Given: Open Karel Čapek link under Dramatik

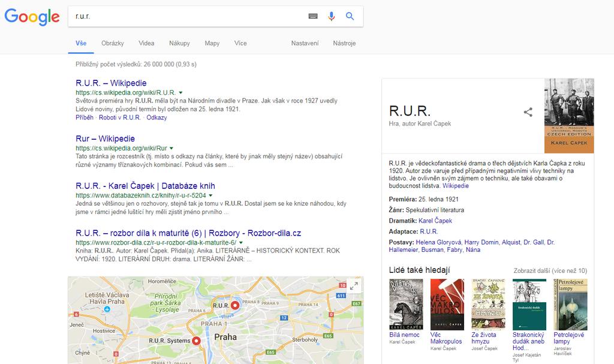Looking at the screenshot, I should click(x=435, y=221).
